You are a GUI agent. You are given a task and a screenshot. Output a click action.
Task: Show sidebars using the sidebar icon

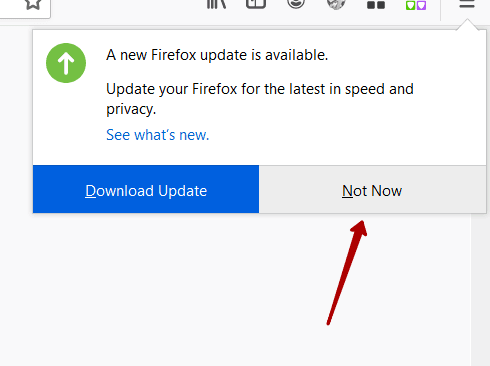pyautogui.click(x=256, y=4)
